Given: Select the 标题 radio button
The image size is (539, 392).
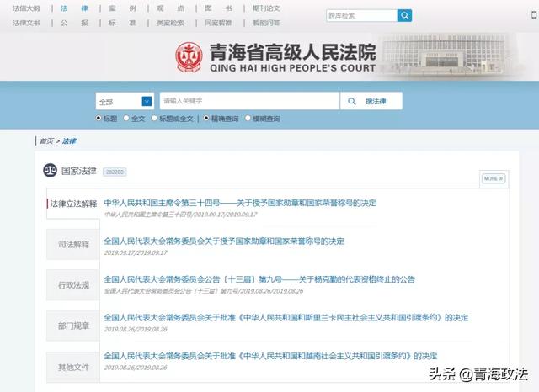Looking at the screenshot, I should point(99,118).
